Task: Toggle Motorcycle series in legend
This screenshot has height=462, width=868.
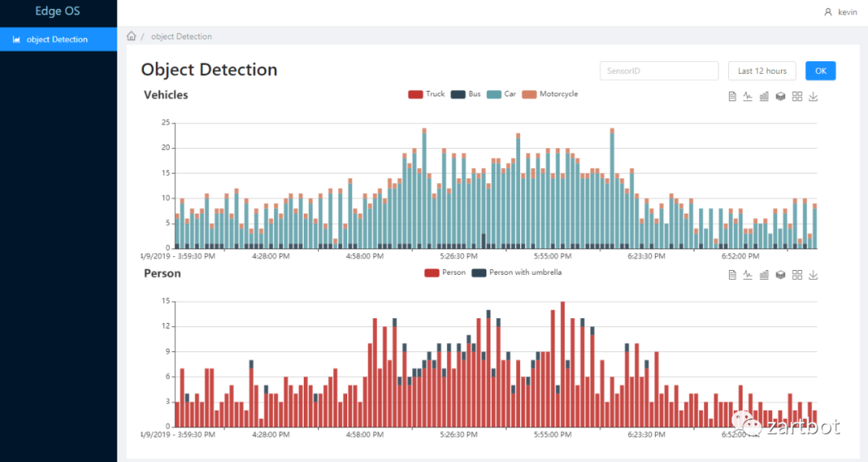Action: pyautogui.click(x=551, y=94)
